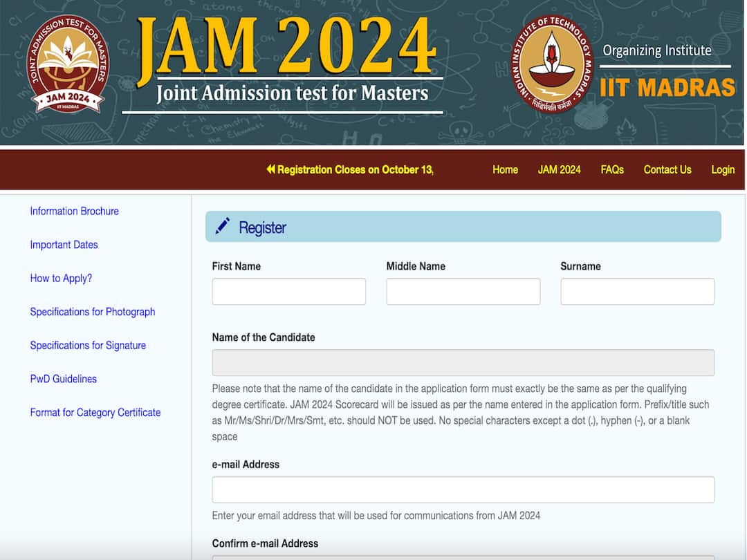Open the Contact Us page
Screen dimensions: 747x560
[x=667, y=169]
